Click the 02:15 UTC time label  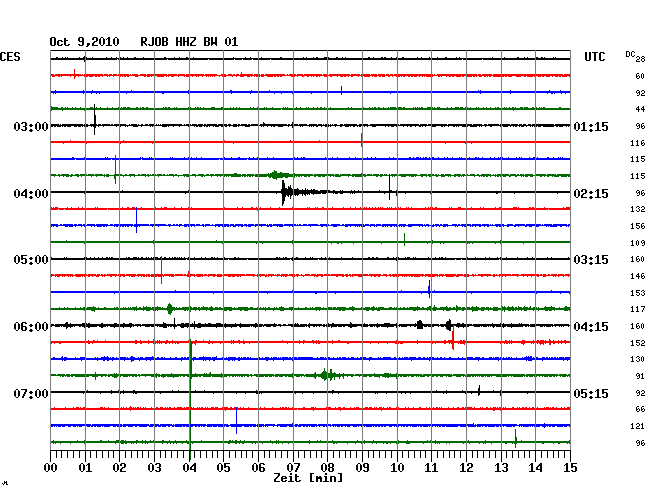pyautogui.click(x=591, y=194)
